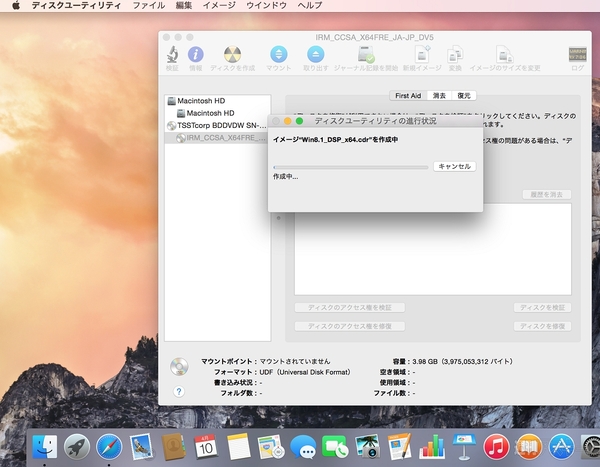Open the イメージ menu
The height and width of the screenshot is (467, 600).
coord(219,5)
